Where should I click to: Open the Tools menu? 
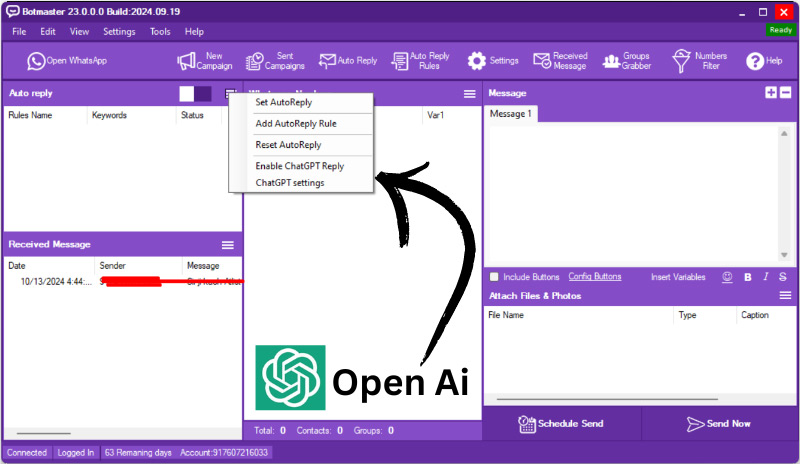(x=160, y=32)
